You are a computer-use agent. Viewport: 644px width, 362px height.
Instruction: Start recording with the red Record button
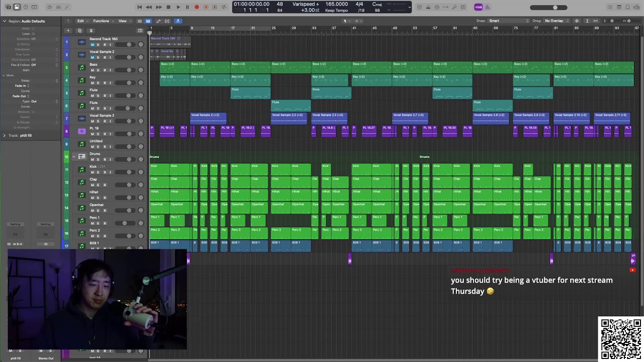point(197,7)
